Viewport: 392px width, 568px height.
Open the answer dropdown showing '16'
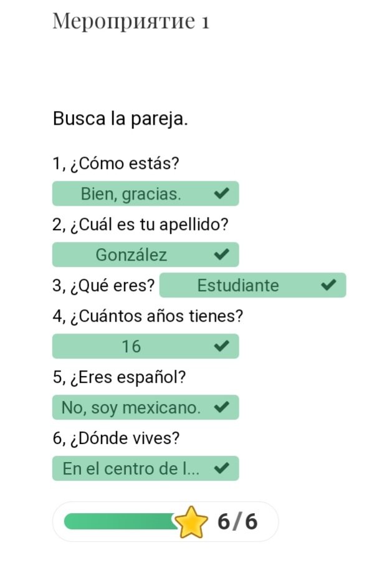[131, 346]
